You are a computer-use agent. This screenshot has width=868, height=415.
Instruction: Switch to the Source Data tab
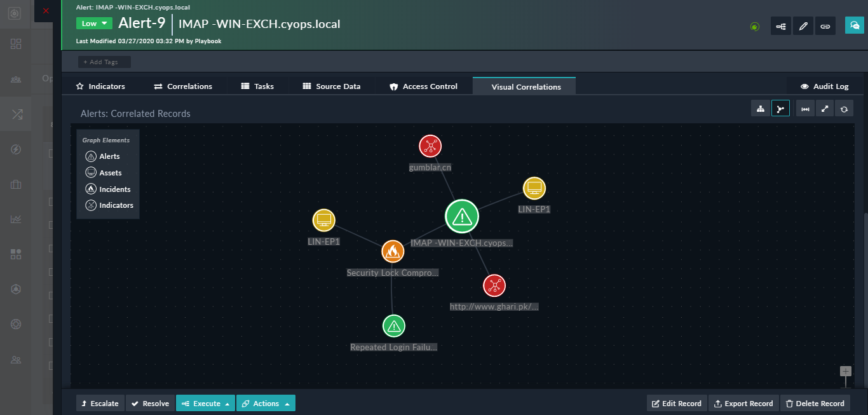coord(332,86)
